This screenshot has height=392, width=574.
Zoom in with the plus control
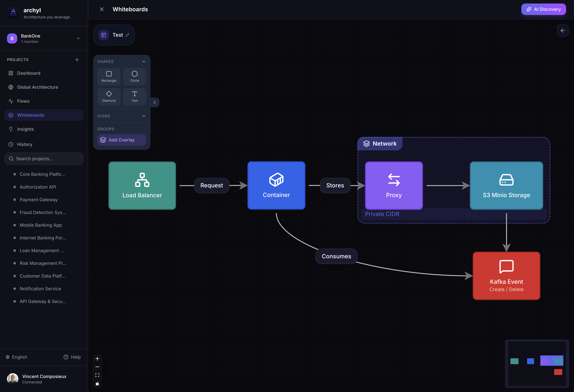[x=97, y=359]
